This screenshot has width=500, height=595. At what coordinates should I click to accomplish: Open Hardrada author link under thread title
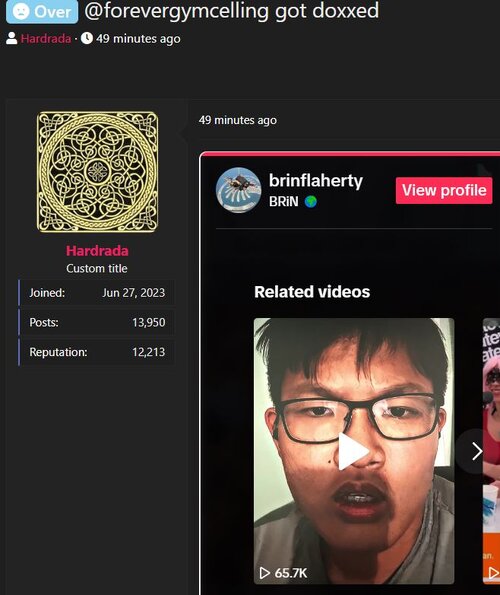point(46,38)
